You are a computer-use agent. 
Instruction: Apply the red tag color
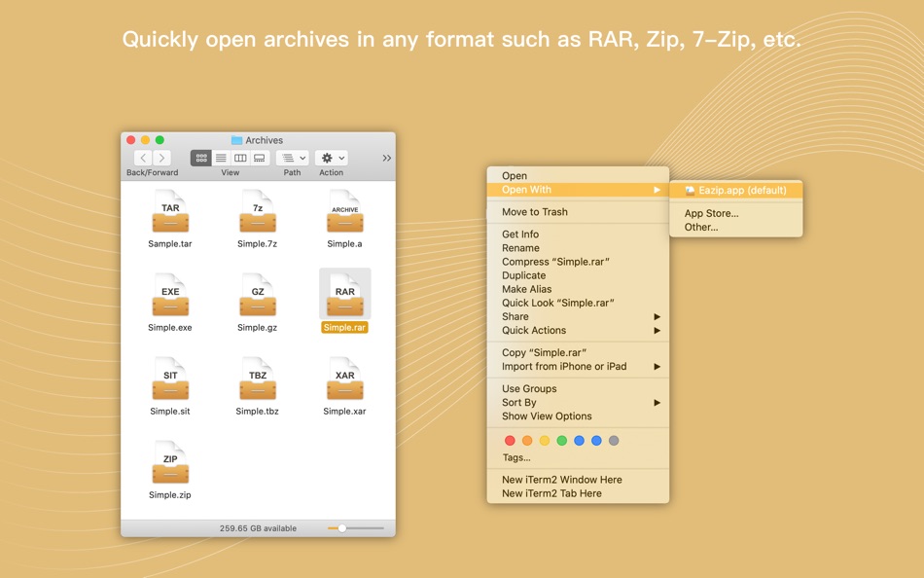click(511, 441)
